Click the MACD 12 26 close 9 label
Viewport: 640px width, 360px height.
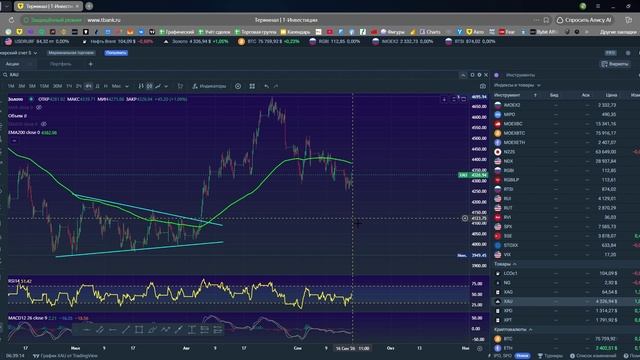(x=27, y=318)
